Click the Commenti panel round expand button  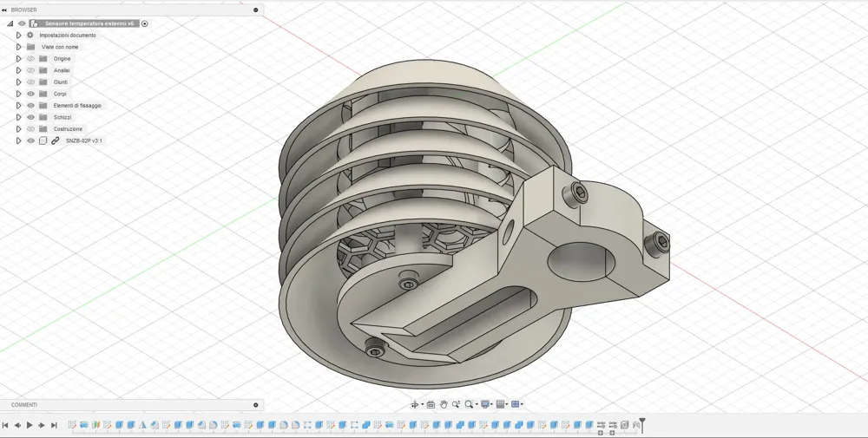[256, 405]
